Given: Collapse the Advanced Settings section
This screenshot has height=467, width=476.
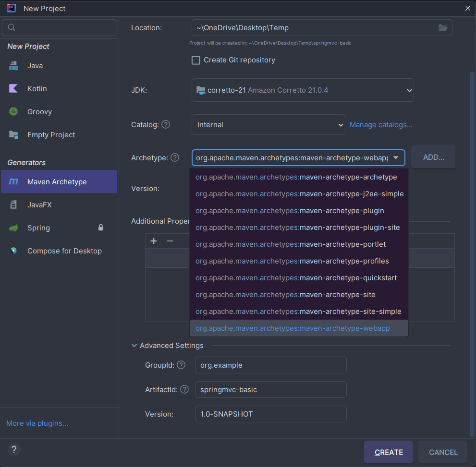Looking at the screenshot, I should 134,346.
